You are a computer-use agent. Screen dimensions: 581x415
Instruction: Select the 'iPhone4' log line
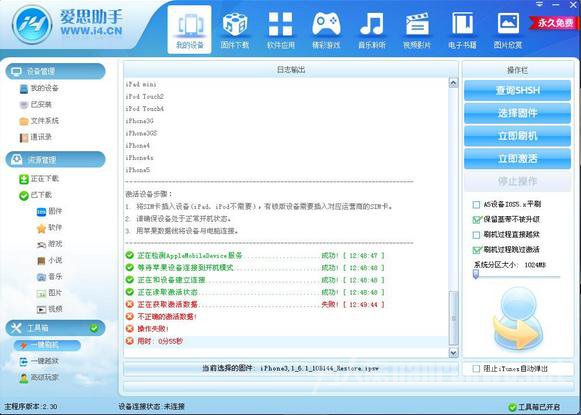[x=137, y=146]
